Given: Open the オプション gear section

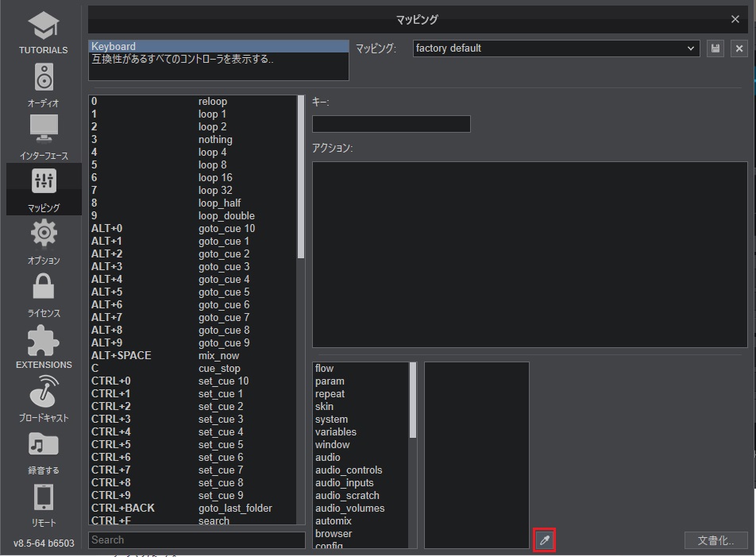Looking at the screenshot, I should pos(44,242).
